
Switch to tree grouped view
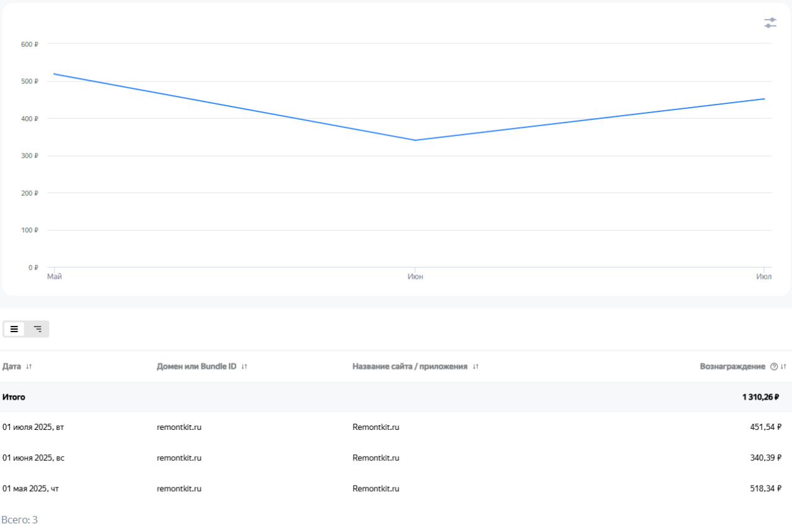click(x=37, y=329)
